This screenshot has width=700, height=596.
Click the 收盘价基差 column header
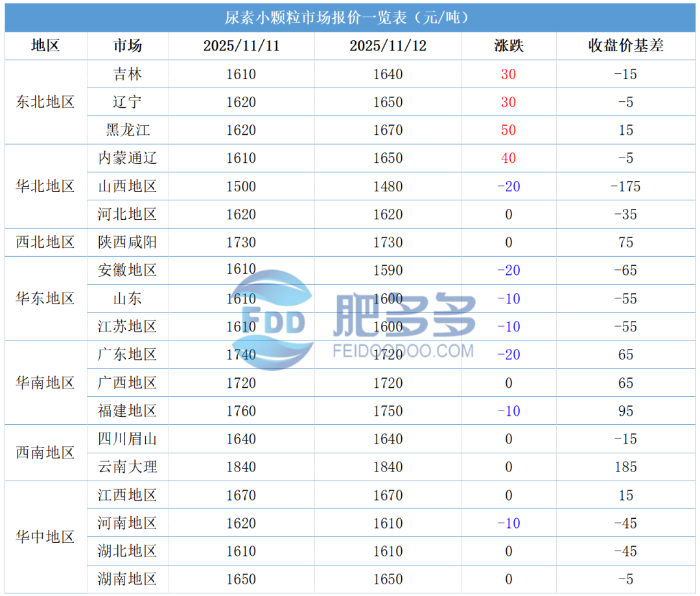pyautogui.click(x=625, y=45)
